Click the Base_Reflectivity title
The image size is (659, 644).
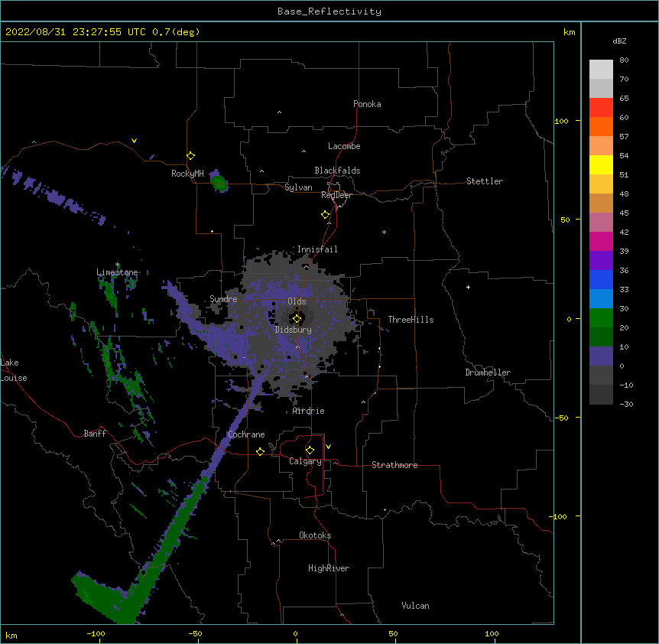329,11
